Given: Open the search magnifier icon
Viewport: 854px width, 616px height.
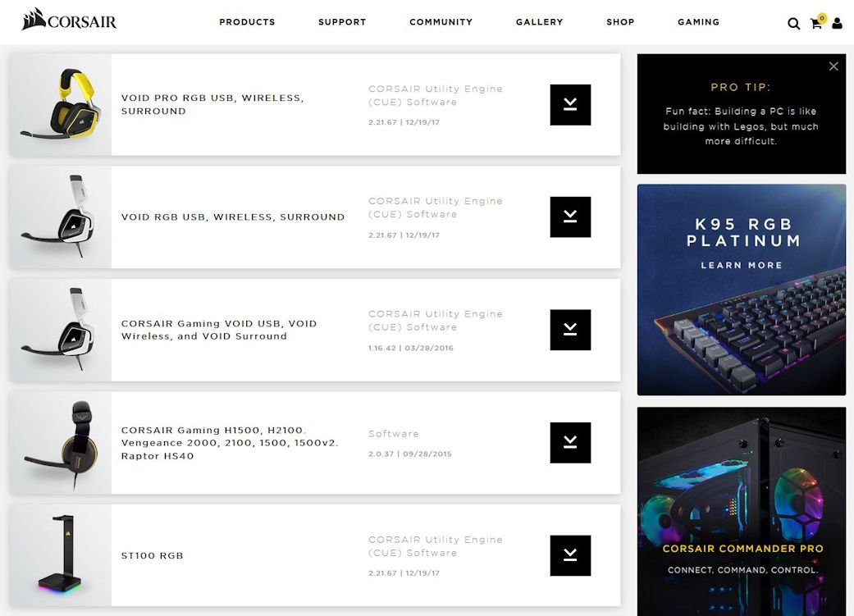Looking at the screenshot, I should tap(793, 24).
